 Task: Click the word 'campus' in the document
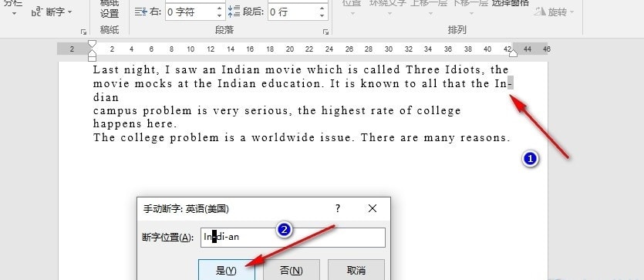116,111
